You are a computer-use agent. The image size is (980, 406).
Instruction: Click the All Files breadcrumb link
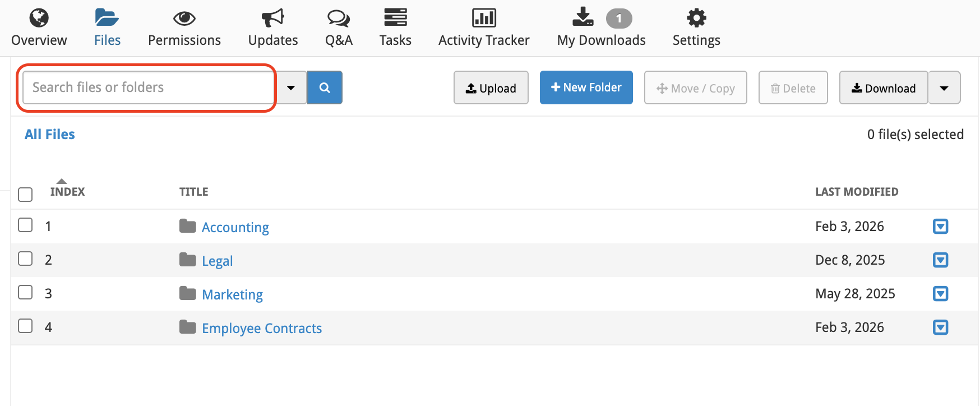coord(50,135)
